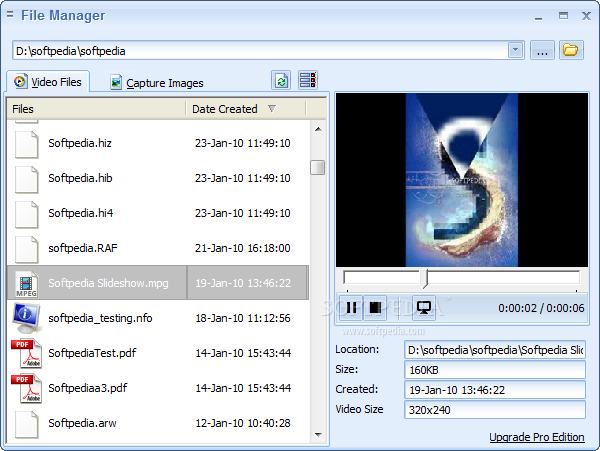Click the file list scrollbar thumb

(x=318, y=167)
